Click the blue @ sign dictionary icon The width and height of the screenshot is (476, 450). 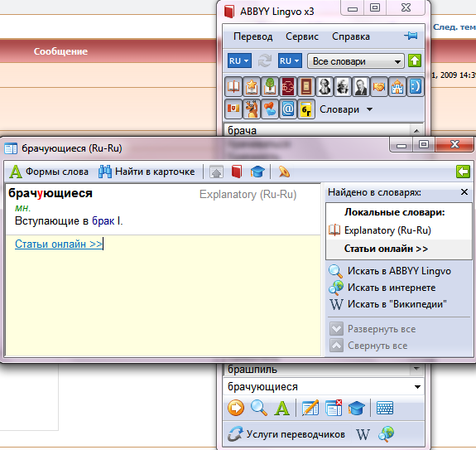click(288, 109)
